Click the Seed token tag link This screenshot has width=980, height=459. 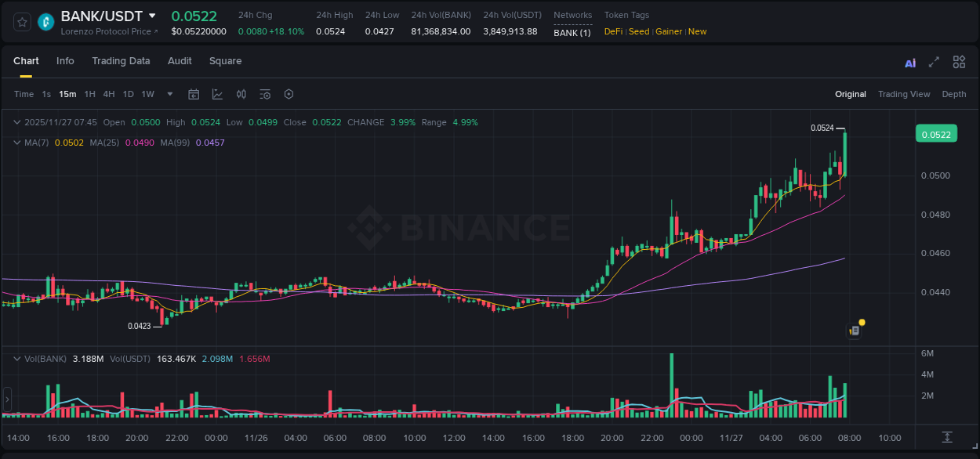[638, 31]
